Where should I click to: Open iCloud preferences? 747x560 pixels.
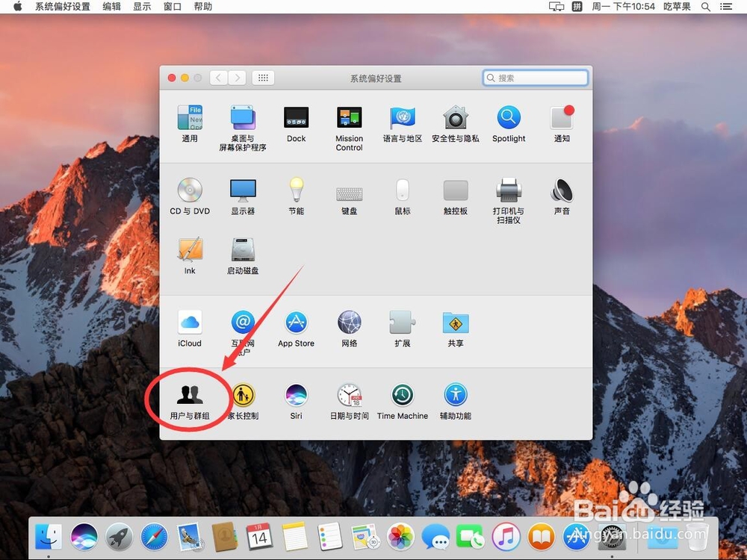coord(190,328)
